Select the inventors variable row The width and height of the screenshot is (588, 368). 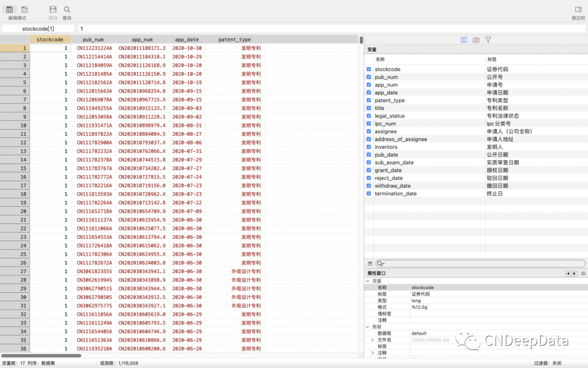coord(476,147)
